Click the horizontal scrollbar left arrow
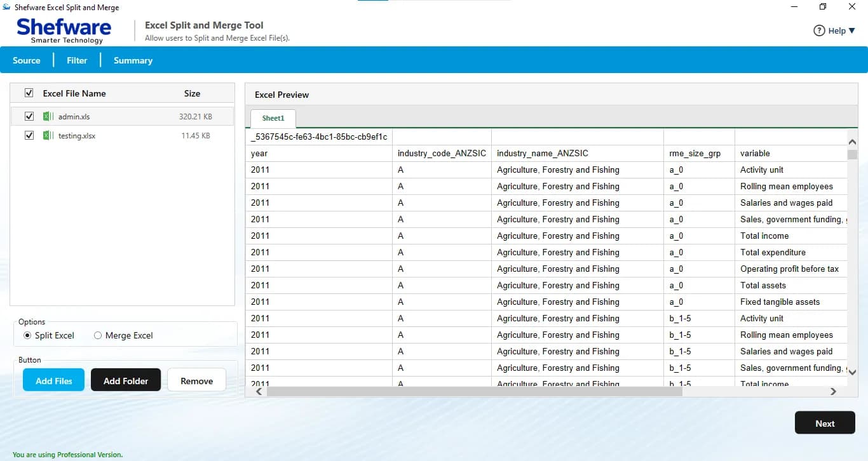868x461 pixels. pyautogui.click(x=259, y=392)
